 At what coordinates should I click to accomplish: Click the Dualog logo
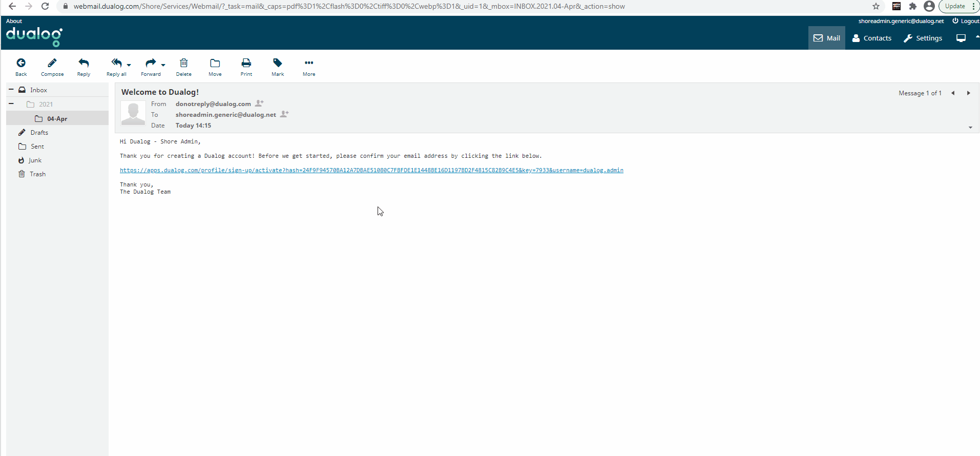pos(34,36)
